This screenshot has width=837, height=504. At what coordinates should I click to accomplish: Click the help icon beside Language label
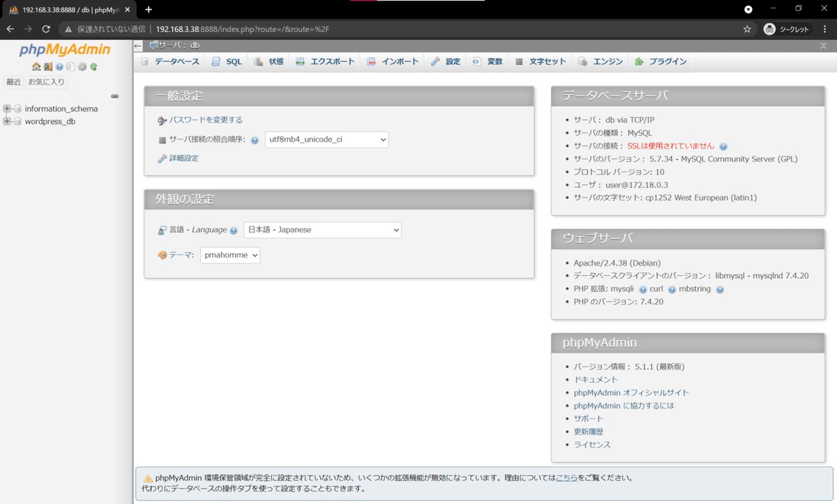click(234, 231)
